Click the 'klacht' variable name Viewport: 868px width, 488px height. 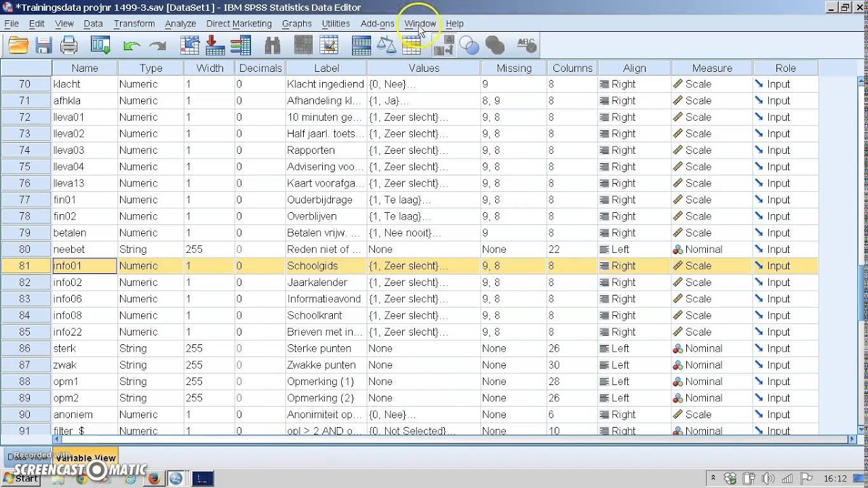(67, 84)
